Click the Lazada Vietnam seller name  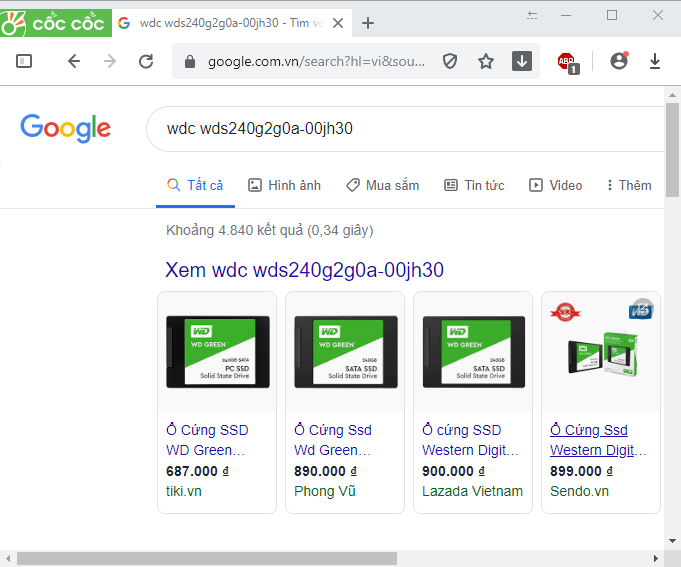point(473,491)
